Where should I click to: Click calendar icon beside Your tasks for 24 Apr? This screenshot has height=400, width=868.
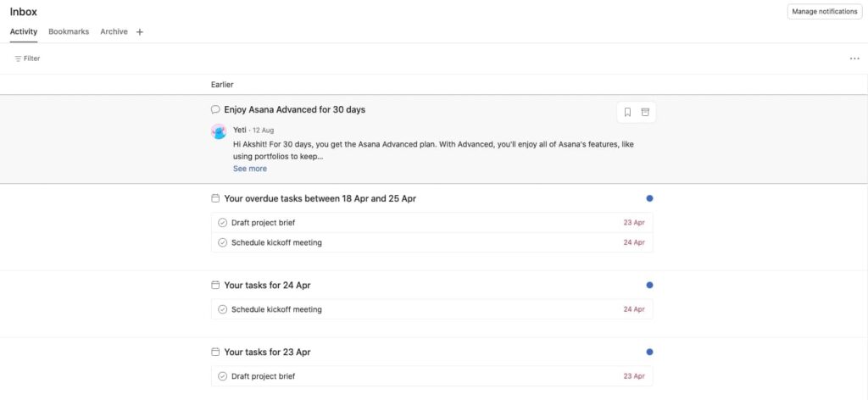coord(215,285)
